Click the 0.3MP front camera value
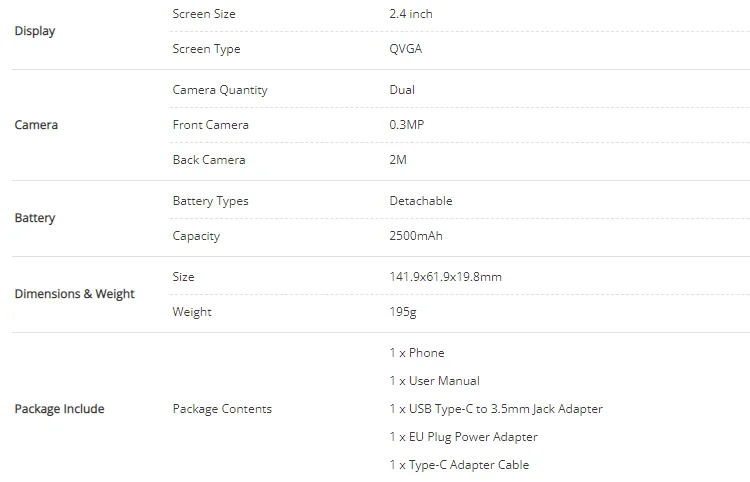This screenshot has height=482, width=750. [408, 125]
